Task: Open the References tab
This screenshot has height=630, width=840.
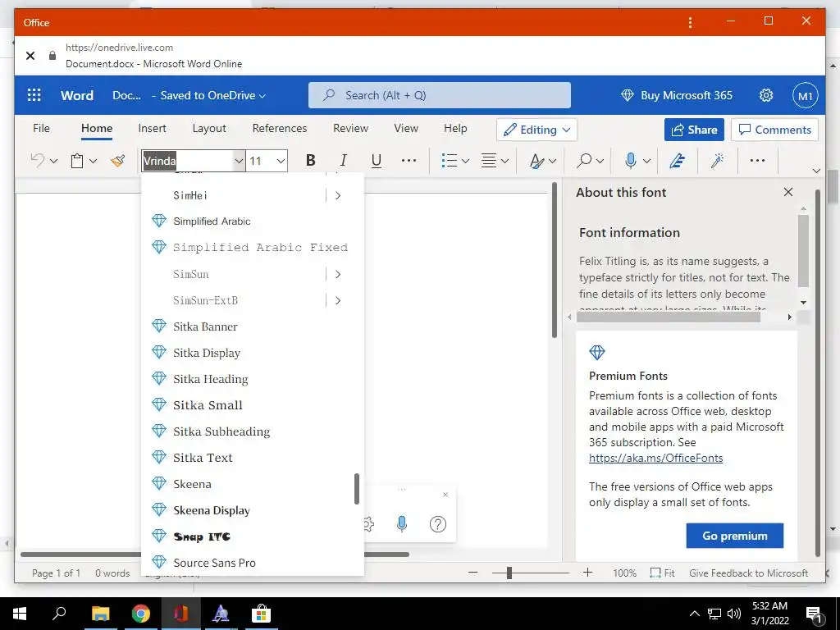Action: click(280, 128)
